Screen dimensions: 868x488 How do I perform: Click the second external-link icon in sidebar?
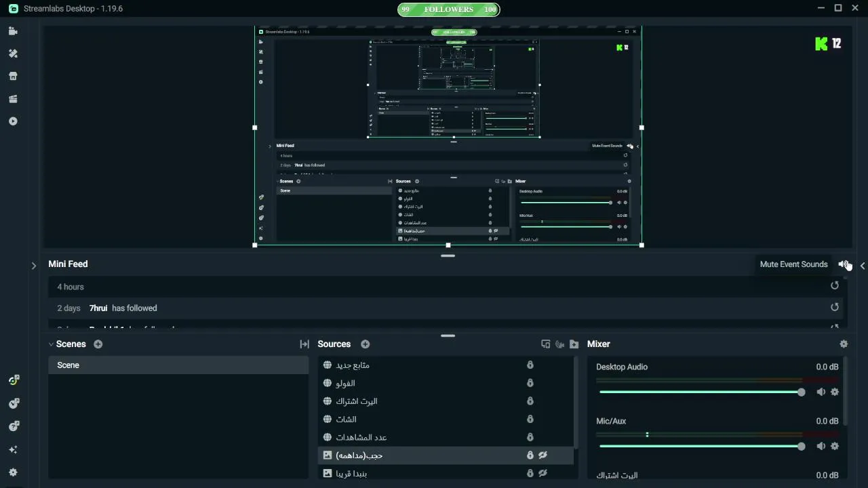13,403
